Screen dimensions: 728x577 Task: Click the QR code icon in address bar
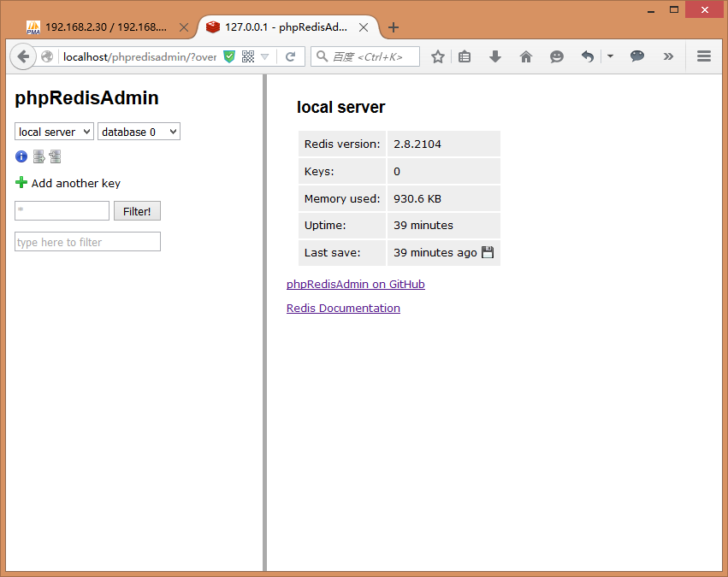click(248, 56)
